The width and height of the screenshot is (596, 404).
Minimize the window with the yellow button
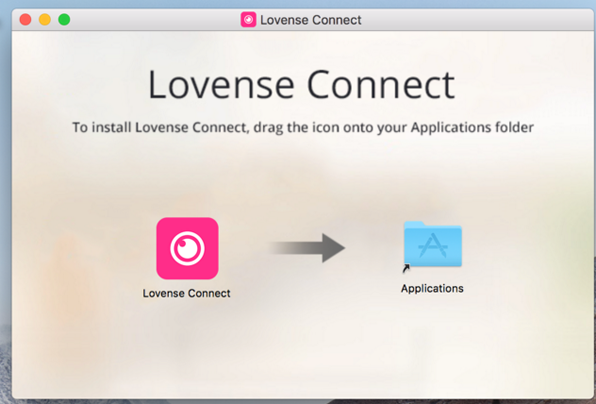pyautogui.click(x=45, y=19)
